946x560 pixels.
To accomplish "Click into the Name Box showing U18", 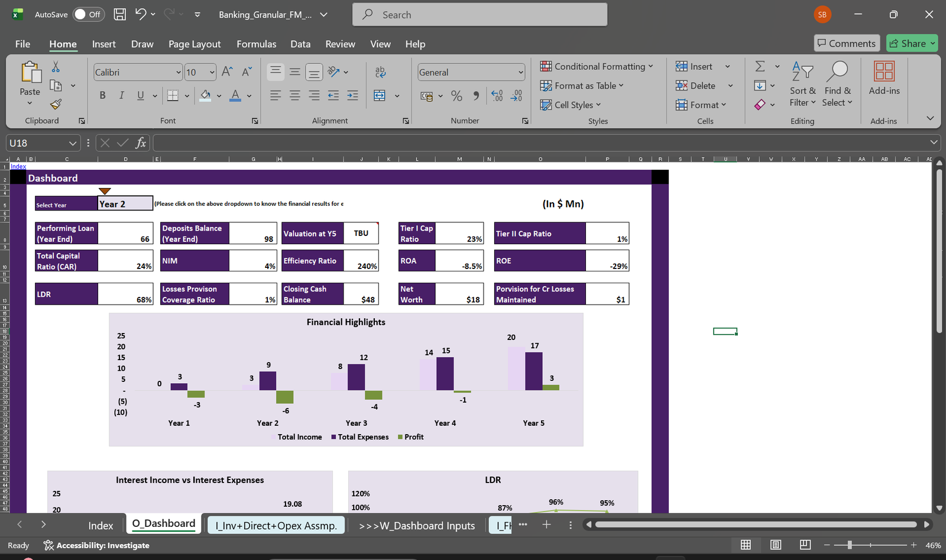I will 37,143.
